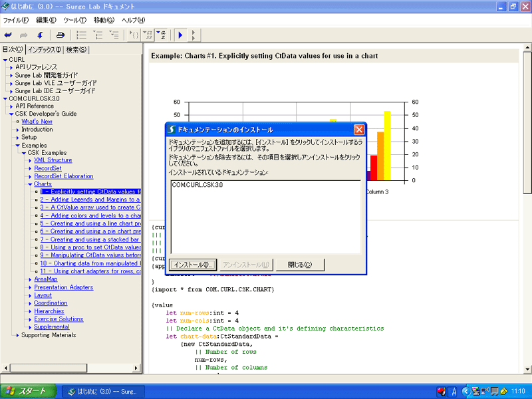Open the ファイル menu
This screenshot has width=532, height=399.
(x=15, y=21)
